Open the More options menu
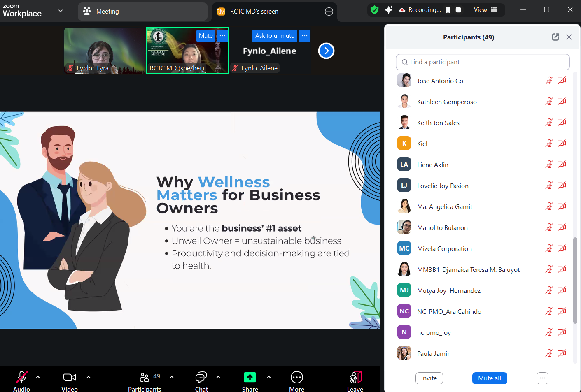This screenshot has width=581, height=392. pos(296,377)
